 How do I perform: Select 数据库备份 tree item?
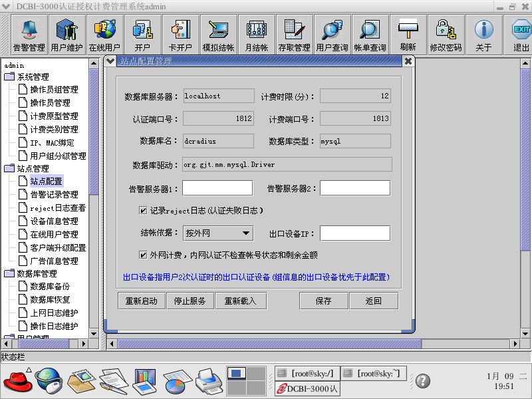(50, 287)
